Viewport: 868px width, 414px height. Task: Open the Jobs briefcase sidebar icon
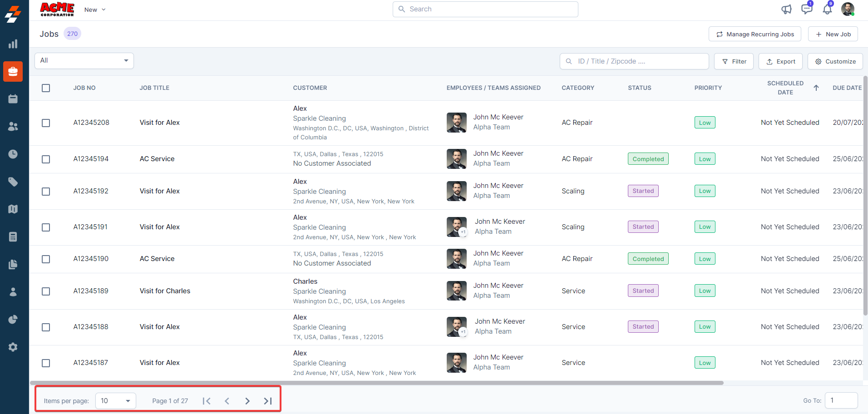[13, 72]
